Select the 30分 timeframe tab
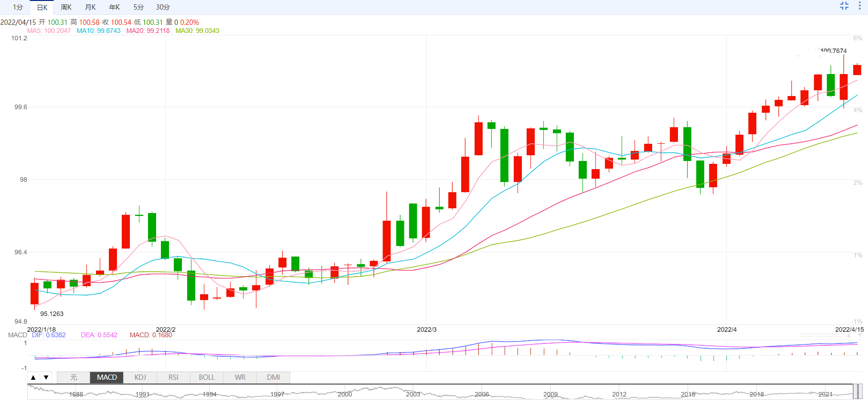Image resolution: width=868 pixels, height=407 pixels. pos(163,7)
